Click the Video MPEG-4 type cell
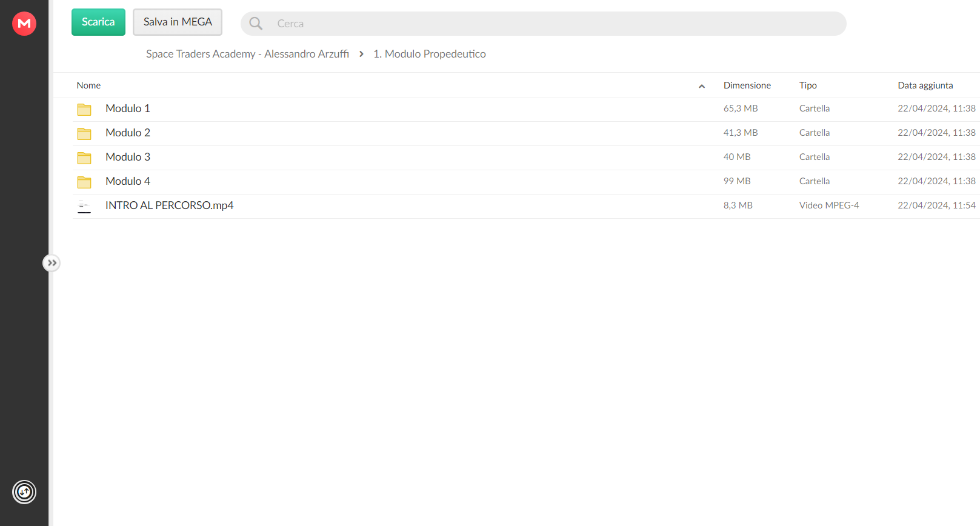The height and width of the screenshot is (526, 980). tap(829, 205)
